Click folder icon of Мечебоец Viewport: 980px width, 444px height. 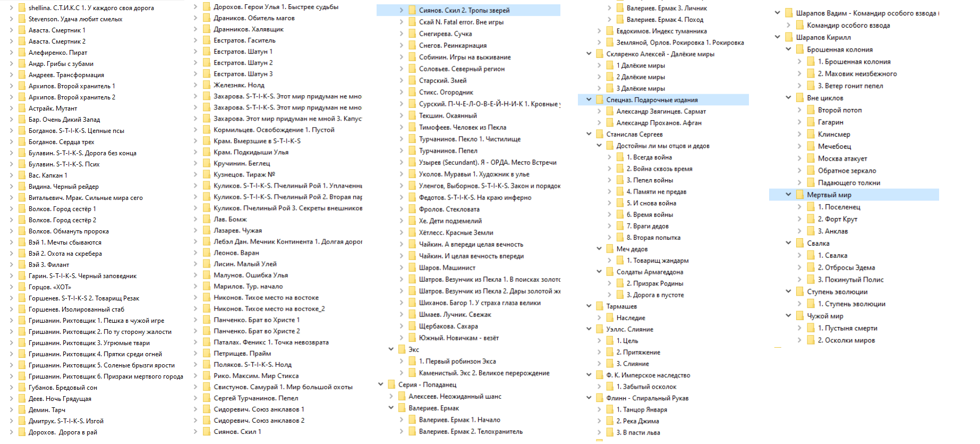(811, 146)
